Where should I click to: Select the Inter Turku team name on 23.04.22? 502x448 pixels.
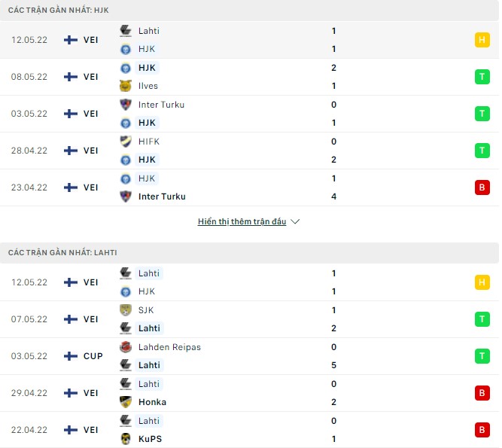coord(162,197)
